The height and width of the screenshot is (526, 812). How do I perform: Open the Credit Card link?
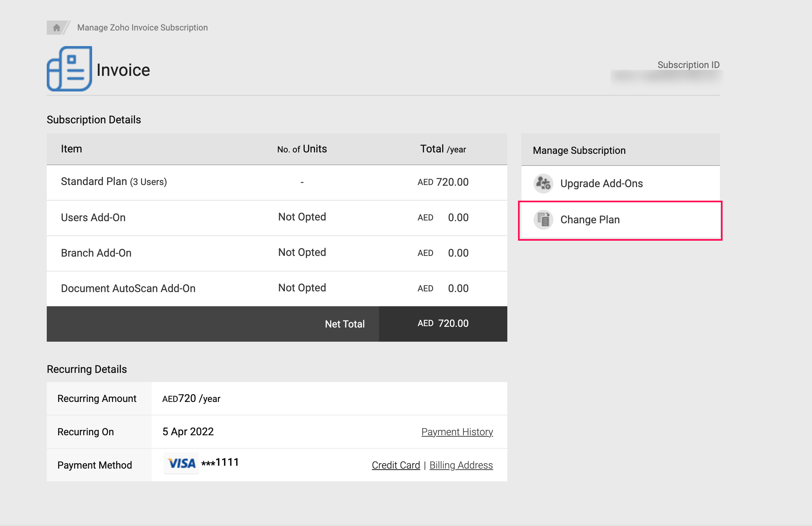[396, 465]
